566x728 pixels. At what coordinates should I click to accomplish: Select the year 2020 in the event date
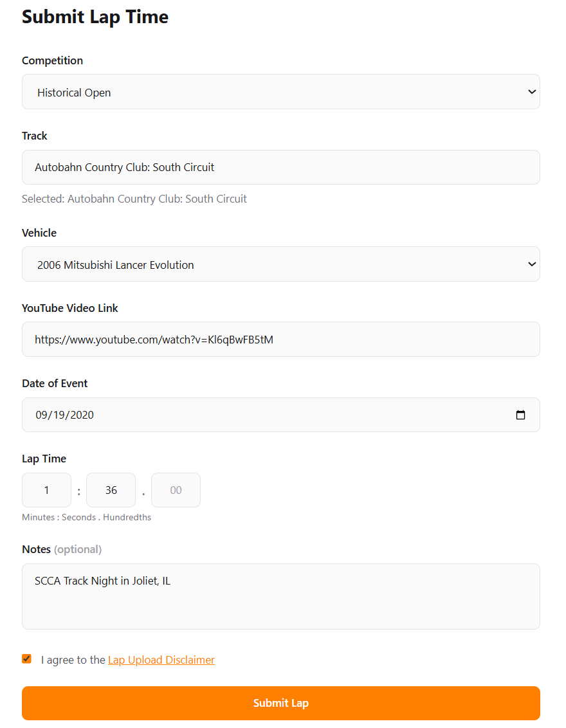tap(82, 415)
